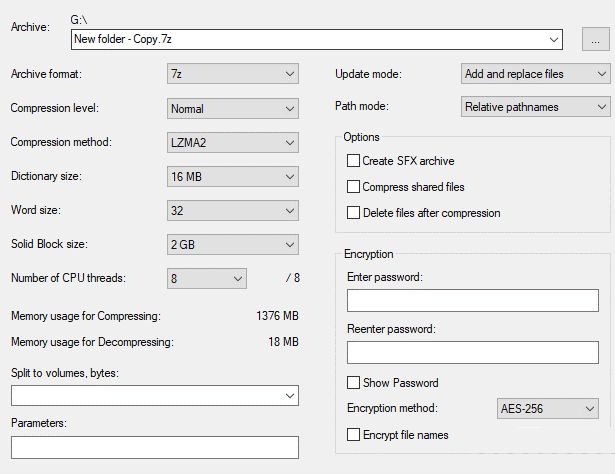Viewport: 615px width, 474px height.
Task: Click the browse '...' button beside archive path
Action: [x=594, y=39]
